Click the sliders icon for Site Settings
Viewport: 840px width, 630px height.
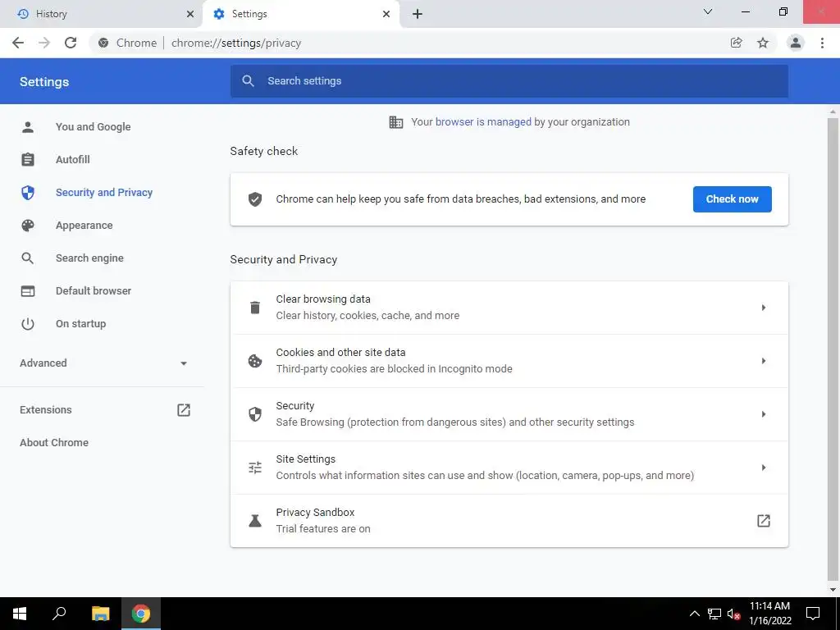coord(255,468)
